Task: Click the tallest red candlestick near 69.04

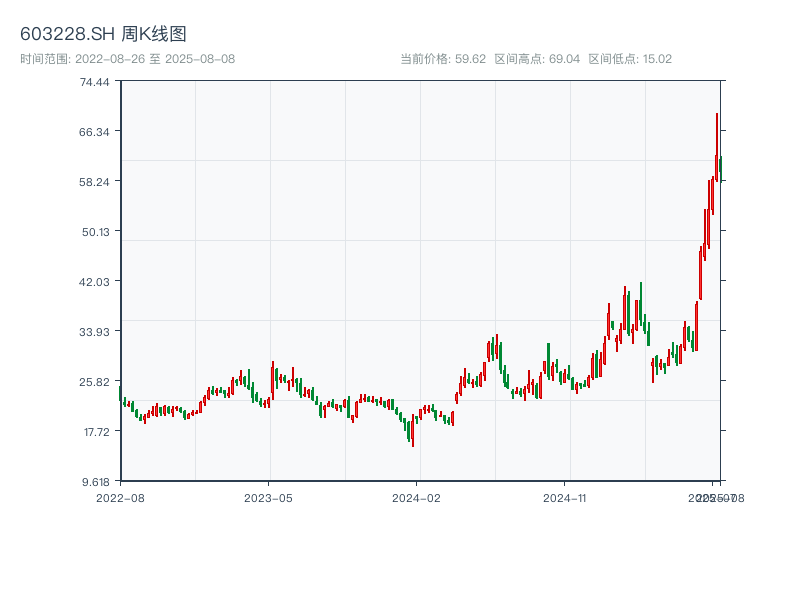Action: (717, 147)
